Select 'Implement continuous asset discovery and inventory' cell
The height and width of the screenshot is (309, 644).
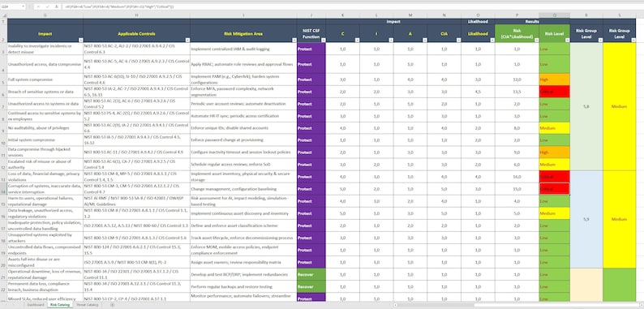(243, 213)
